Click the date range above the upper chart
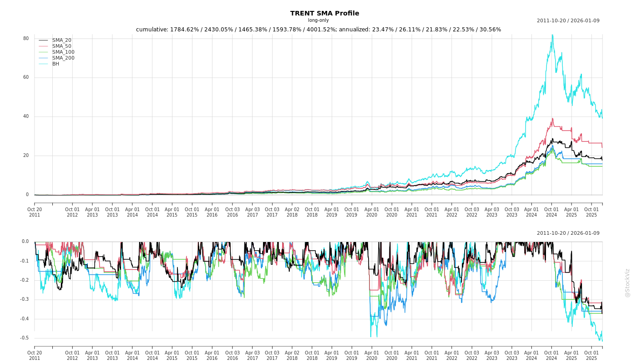 [x=568, y=20]
